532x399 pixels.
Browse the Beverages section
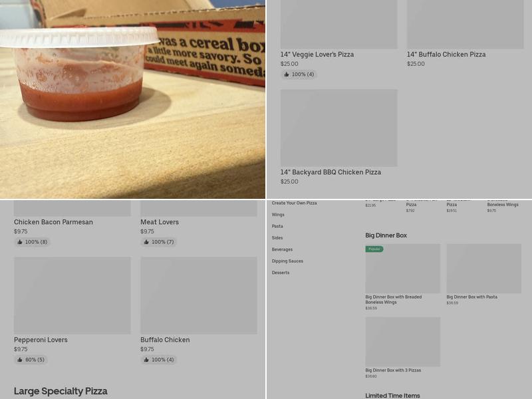pyautogui.click(x=283, y=249)
